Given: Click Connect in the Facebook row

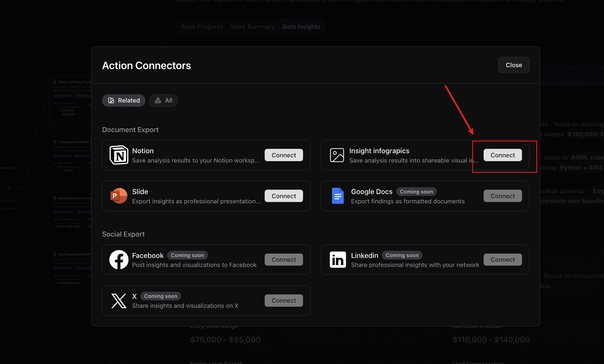Looking at the screenshot, I should click(284, 260).
